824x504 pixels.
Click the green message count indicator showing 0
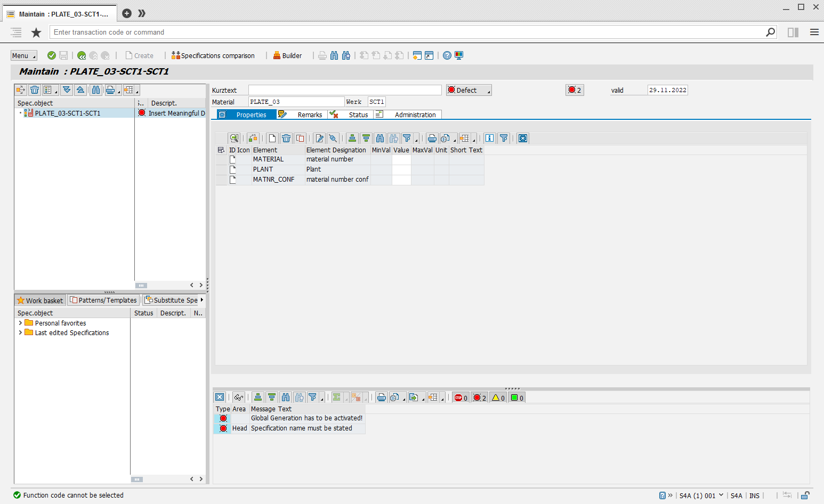click(516, 397)
